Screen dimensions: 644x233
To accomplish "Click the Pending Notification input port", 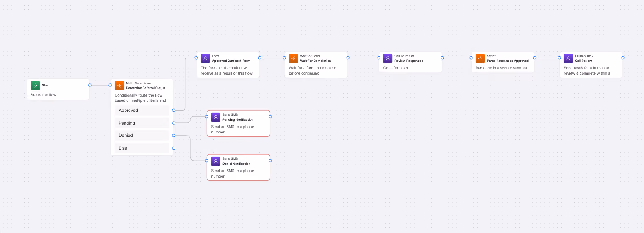I will (x=207, y=116).
